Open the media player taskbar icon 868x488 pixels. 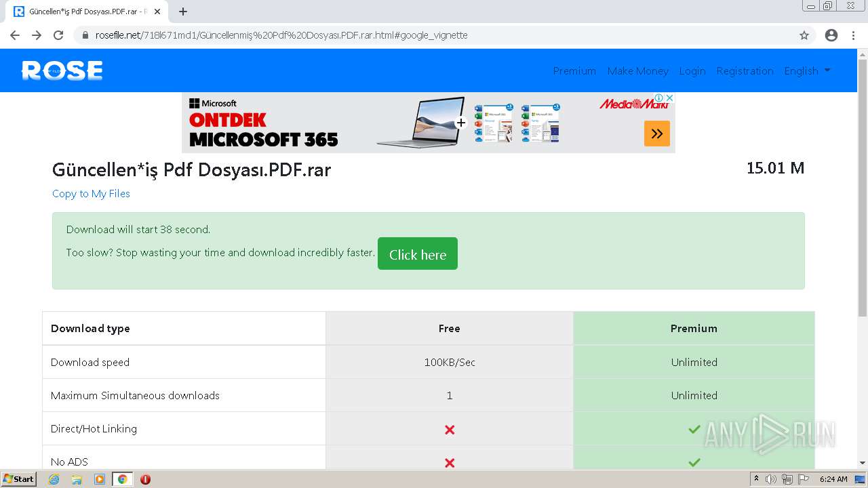click(100, 479)
